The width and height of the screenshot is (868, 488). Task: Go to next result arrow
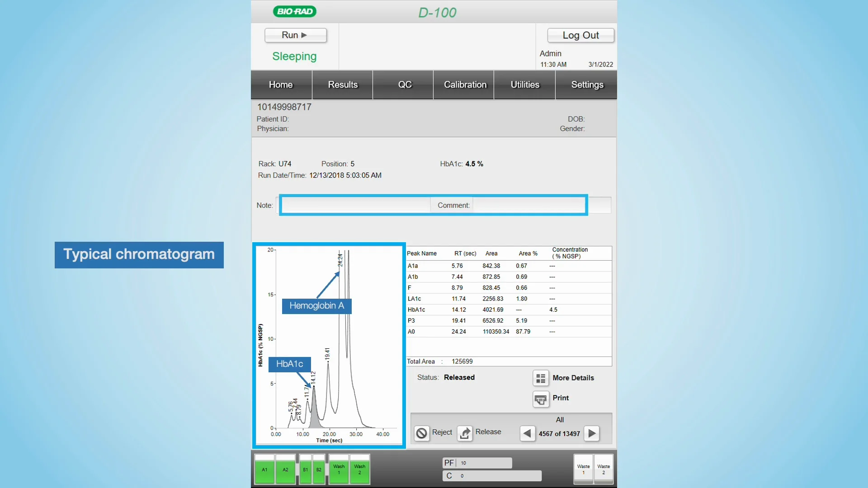(592, 433)
